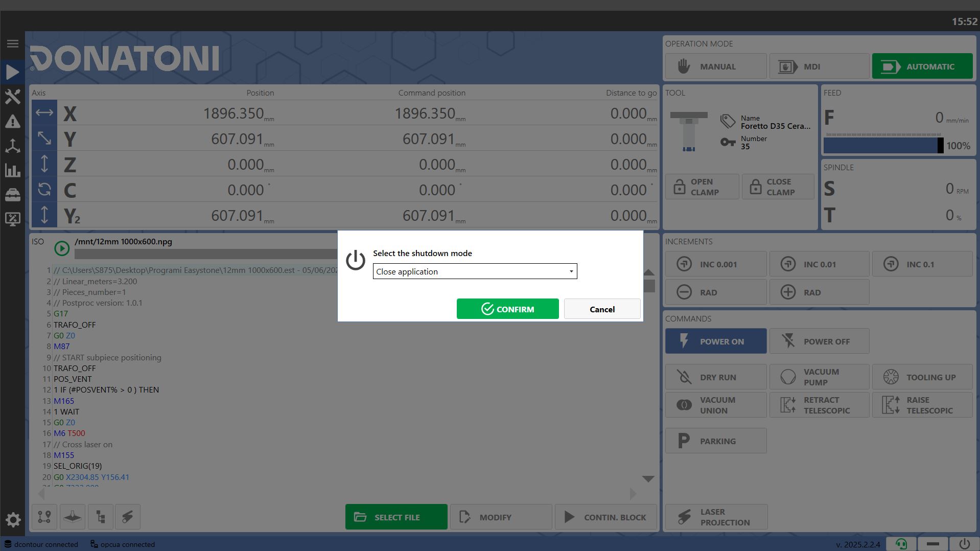
Task: Click POWER OFF command
Action: pyautogui.click(x=819, y=341)
